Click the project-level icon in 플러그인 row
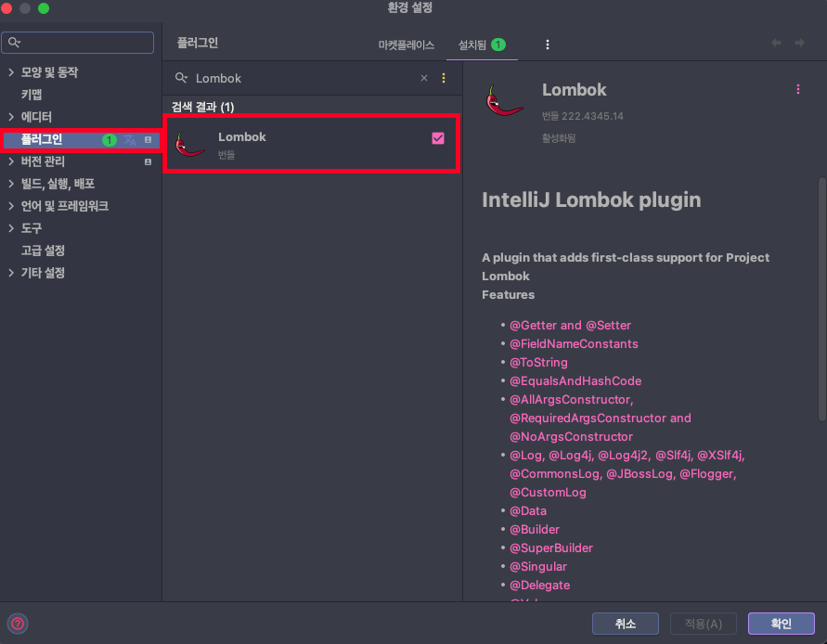The height and width of the screenshot is (644, 827). click(x=149, y=140)
